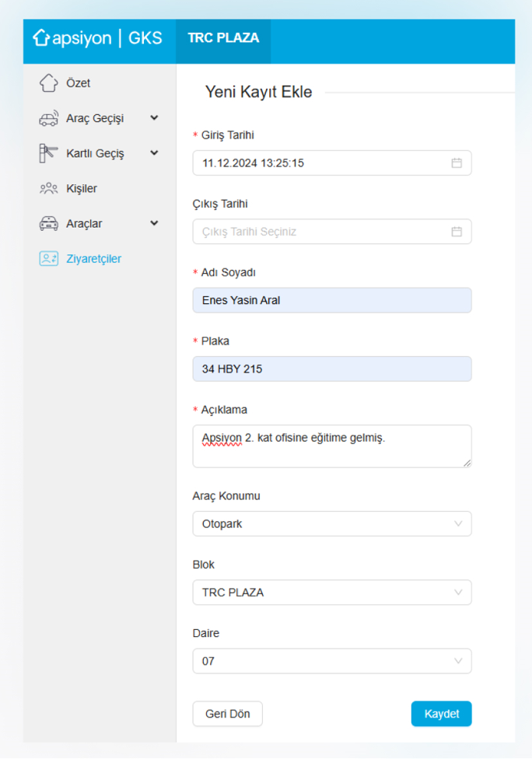Screen dimensions: 532x759
Task: Expand the Araç Geçişi submenu chevron
Action: [154, 117]
